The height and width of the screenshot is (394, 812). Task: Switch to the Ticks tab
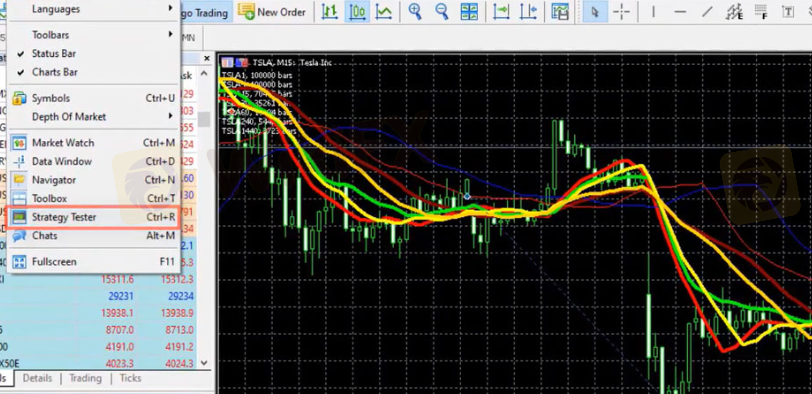tap(130, 378)
